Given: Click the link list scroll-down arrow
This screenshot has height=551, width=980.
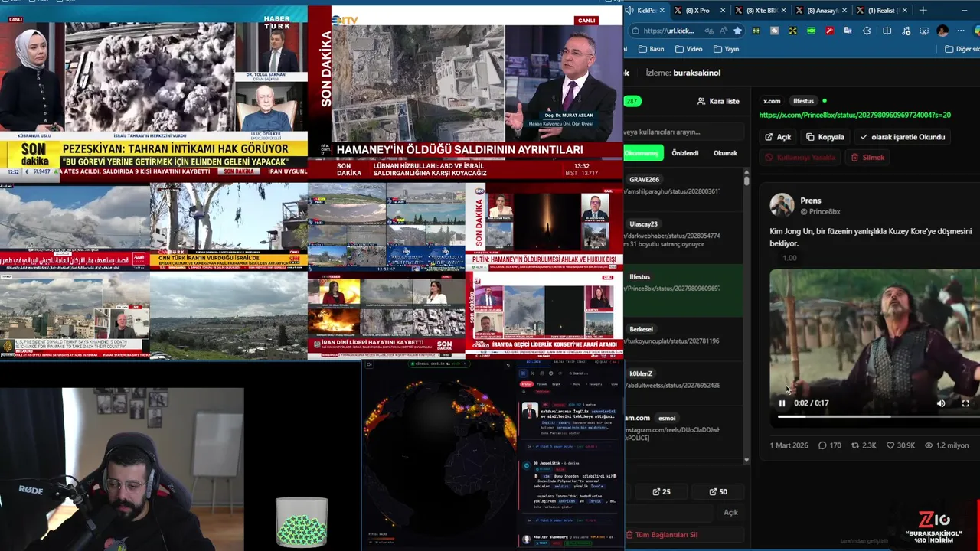Looking at the screenshot, I should pos(746,461).
